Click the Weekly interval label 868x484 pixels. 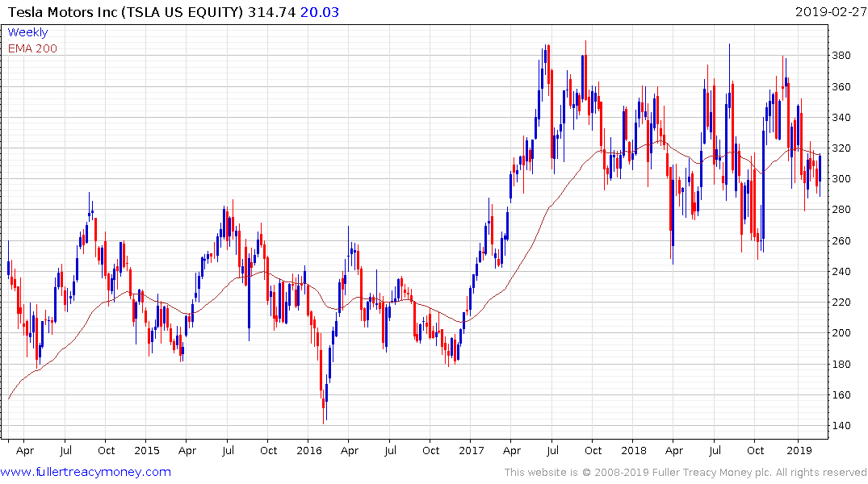[27, 32]
